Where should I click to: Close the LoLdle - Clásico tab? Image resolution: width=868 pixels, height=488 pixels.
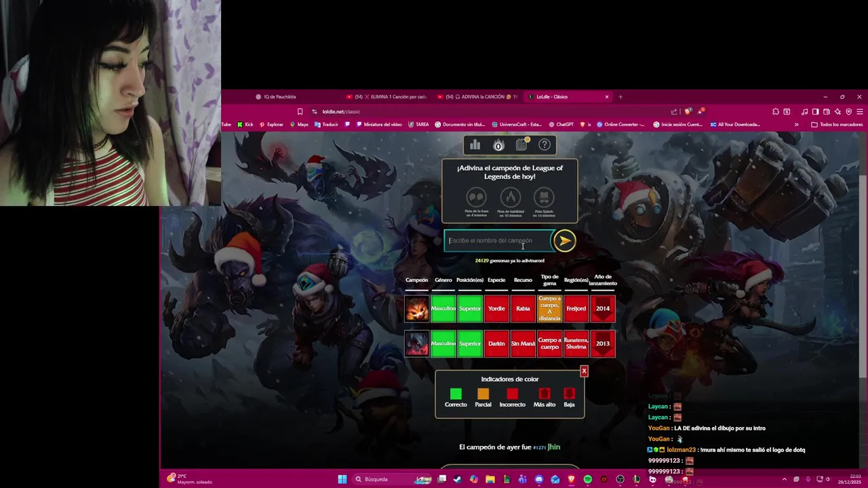click(607, 97)
